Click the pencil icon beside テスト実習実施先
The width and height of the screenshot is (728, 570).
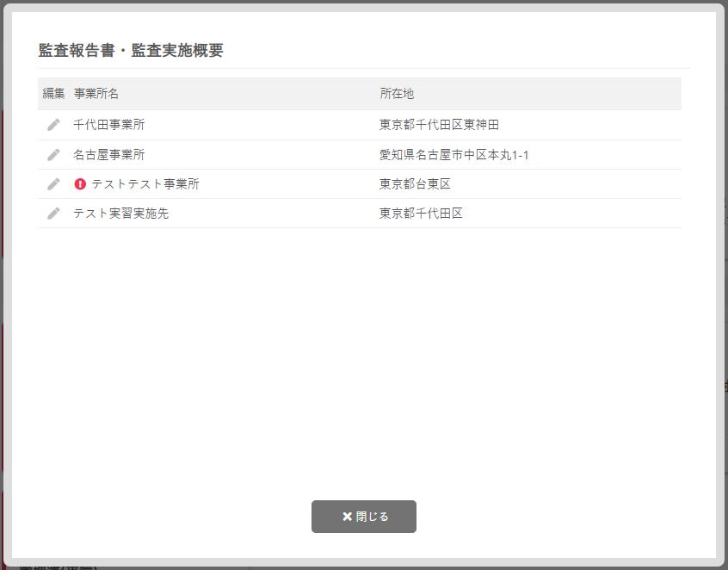coord(53,214)
